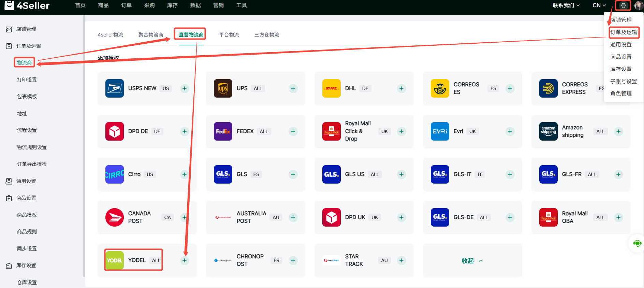This screenshot has height=288, width=644.
Task: Add UPS carrier with plus icon
Action: click(293, 88)
